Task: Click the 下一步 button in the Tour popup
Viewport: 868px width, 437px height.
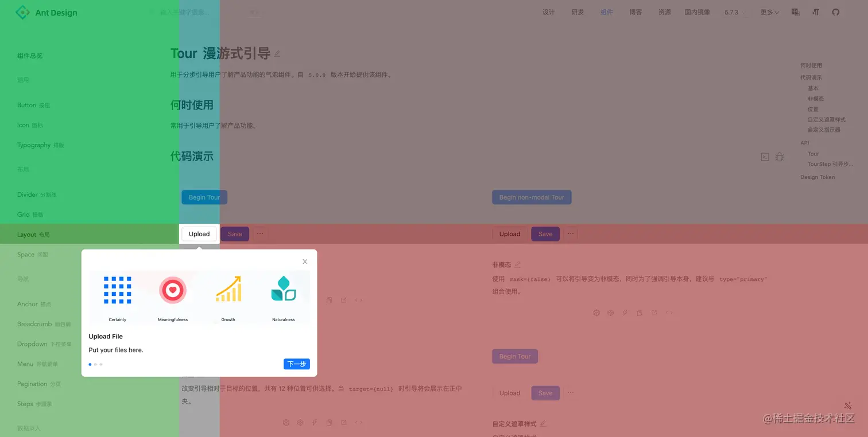Action: click(296, 364)
